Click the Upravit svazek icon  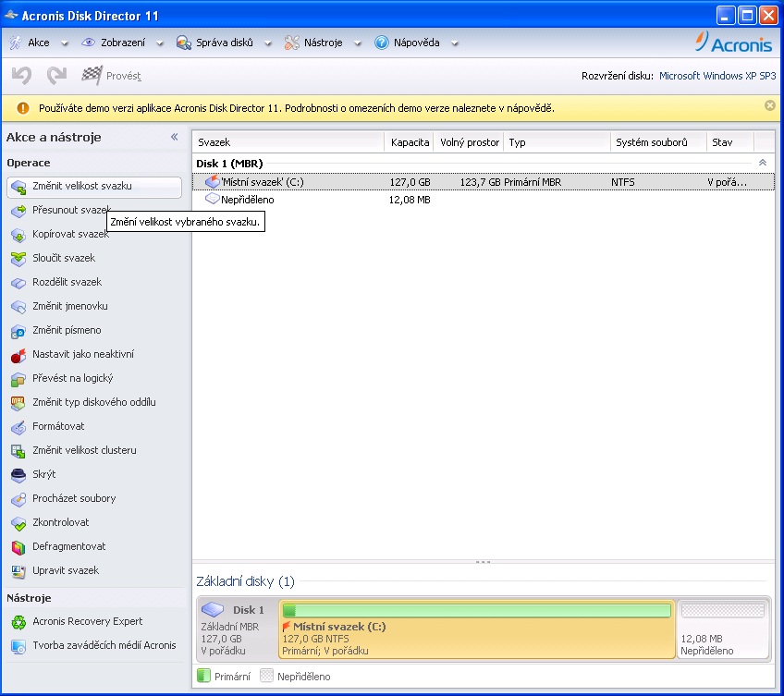18,571
